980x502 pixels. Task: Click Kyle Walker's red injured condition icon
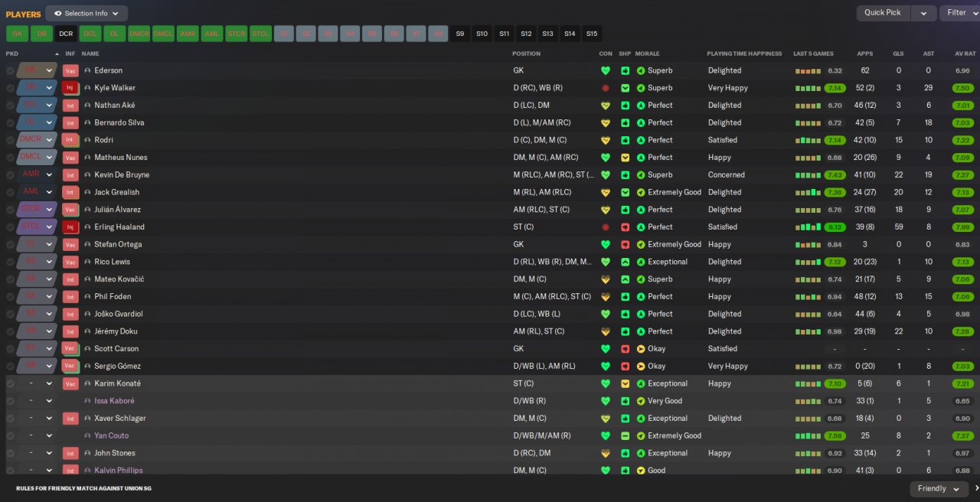pos(606,88)
